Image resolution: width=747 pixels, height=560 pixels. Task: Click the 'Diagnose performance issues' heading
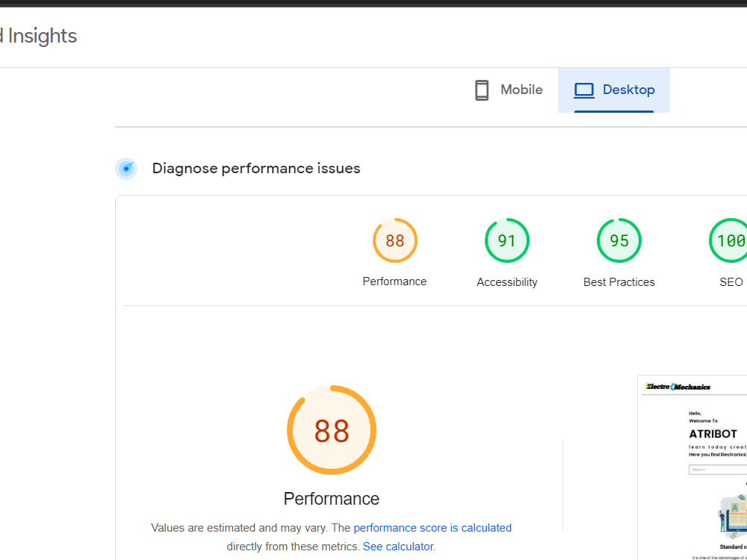pyautogui.click(x=256, y=169)
